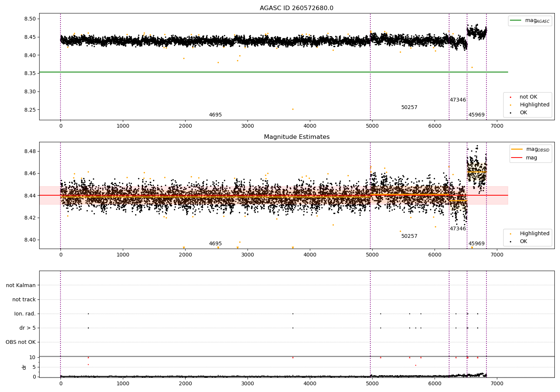Screen dimensions: 560x392
Task: Click the red 'mag' legend entry in middle plot
Action: pos(517,158)
